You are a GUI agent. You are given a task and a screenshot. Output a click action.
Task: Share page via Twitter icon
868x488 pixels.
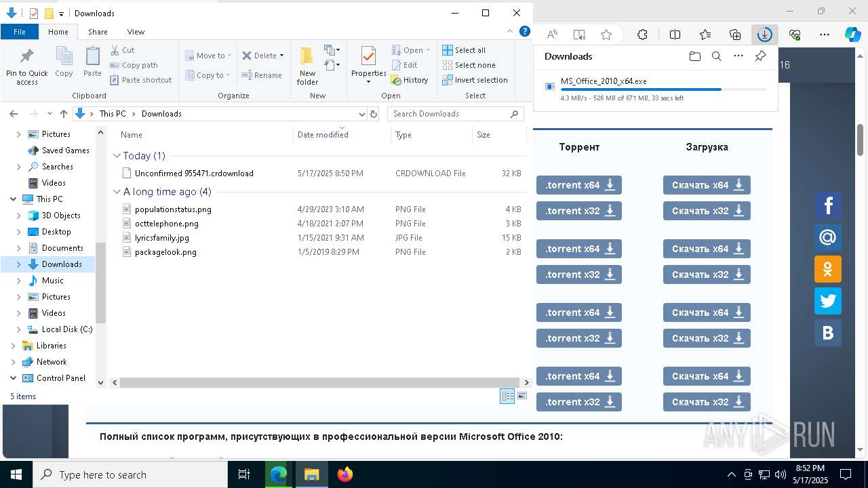point(828,301)
